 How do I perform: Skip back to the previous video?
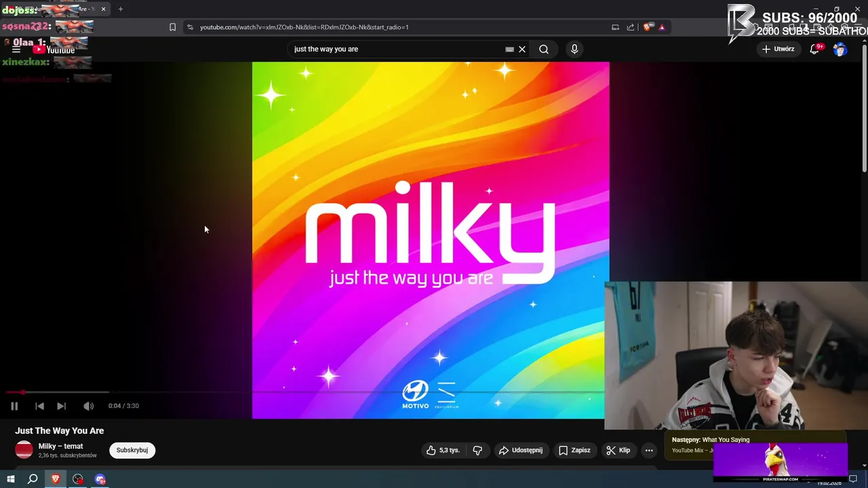click(39, 406)
